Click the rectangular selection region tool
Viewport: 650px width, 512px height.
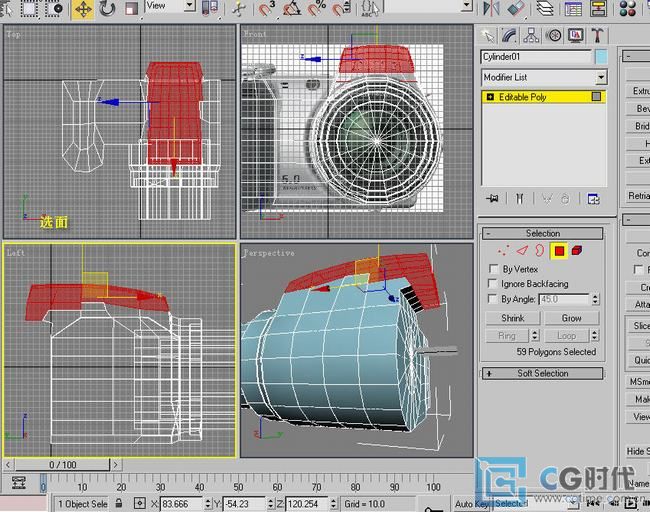click(30, 8)
